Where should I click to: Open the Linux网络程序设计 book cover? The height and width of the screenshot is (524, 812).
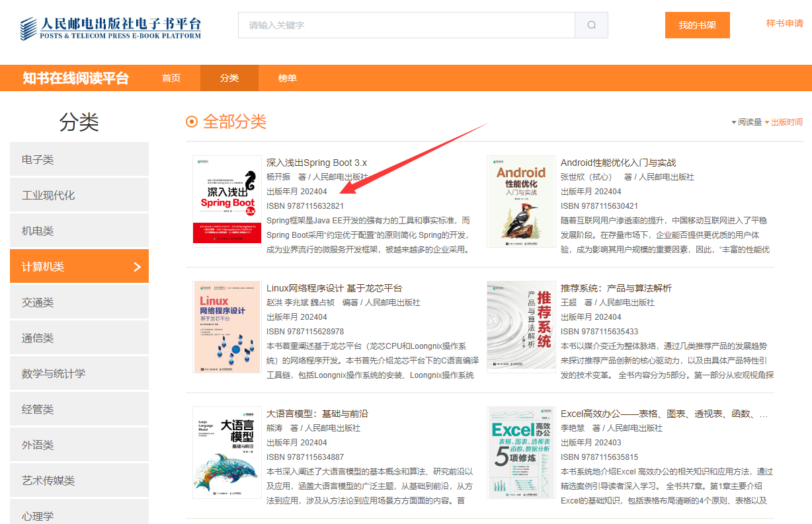[x=227, y=327]
